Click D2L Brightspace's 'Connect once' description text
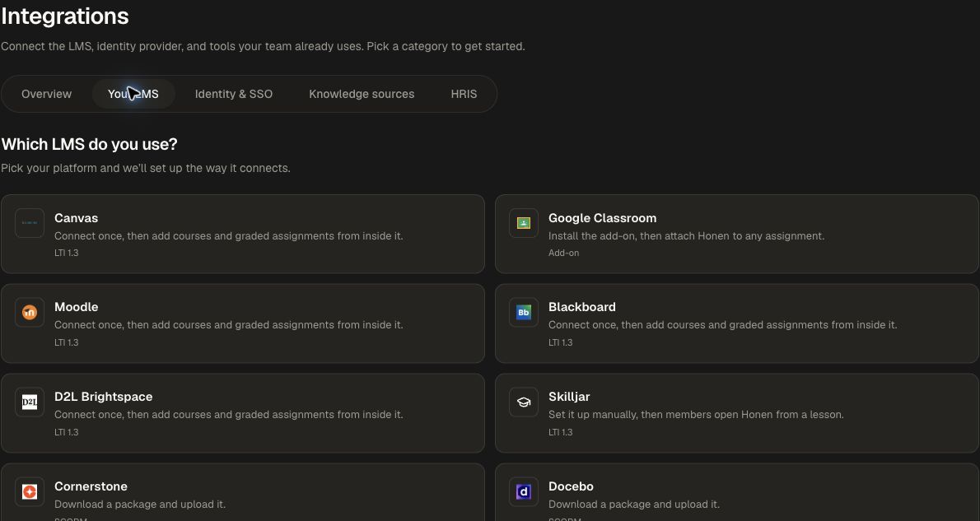The width and height of the screenshot is (980, 521). pyautogui.click(x=229, y=415)
